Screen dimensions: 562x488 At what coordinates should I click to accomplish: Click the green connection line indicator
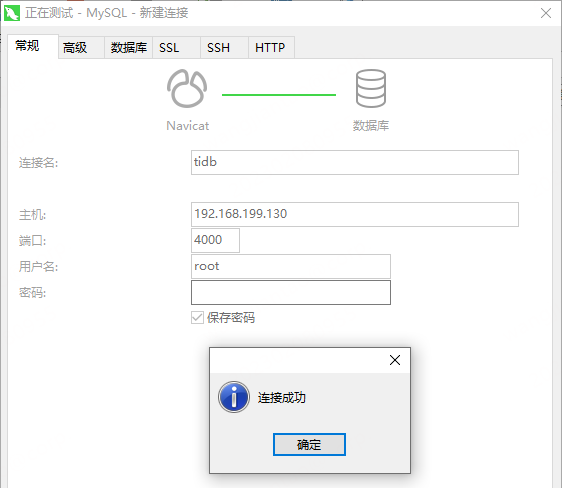coord(279,95)
